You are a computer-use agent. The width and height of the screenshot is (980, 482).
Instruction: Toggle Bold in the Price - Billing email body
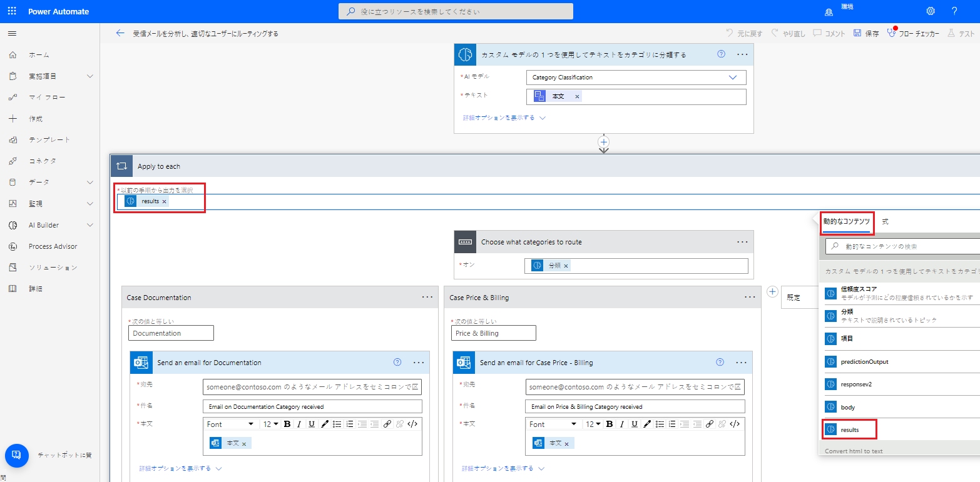tap(610, 424)
